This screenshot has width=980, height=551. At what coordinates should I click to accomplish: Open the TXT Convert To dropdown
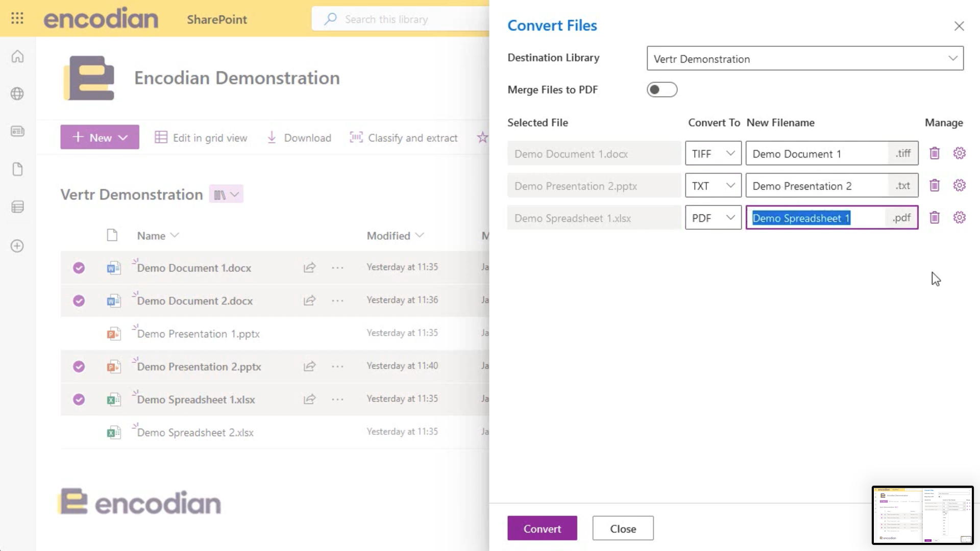click(713, 186)
